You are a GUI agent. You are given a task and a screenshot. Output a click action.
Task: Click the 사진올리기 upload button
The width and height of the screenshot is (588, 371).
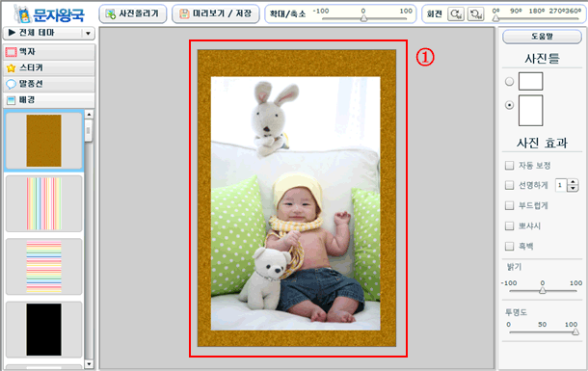(x=133, y=13)
